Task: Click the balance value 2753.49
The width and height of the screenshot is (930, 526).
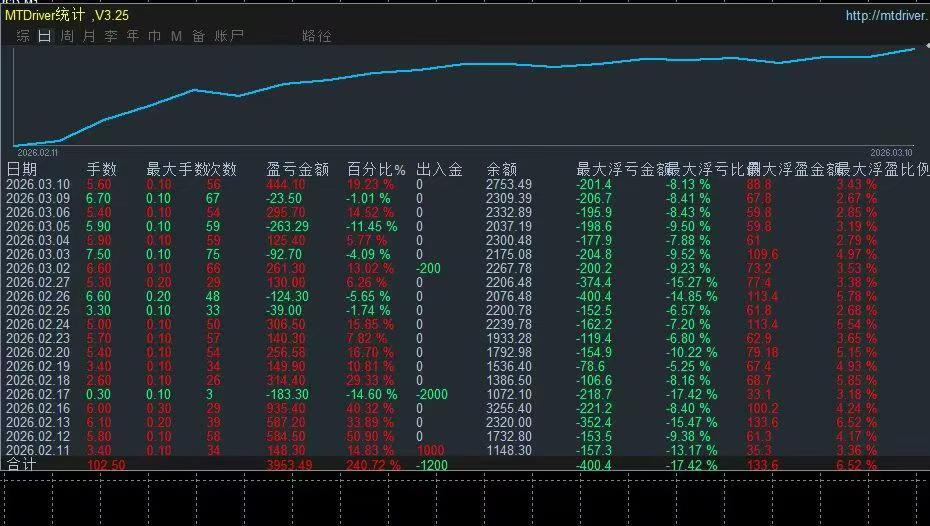Action: 509,184
